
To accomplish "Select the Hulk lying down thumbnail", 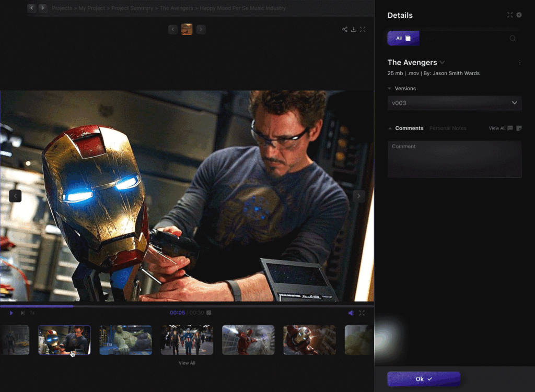I will click(x=125, y=340).
